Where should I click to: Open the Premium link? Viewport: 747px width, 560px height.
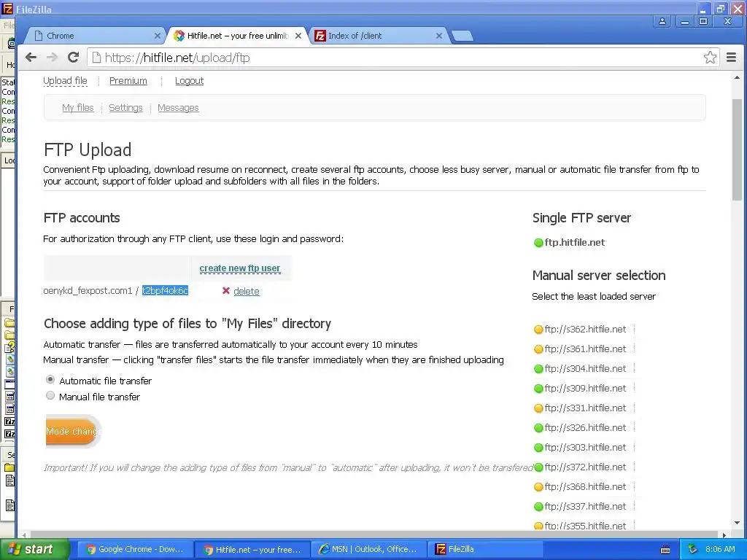128,81
